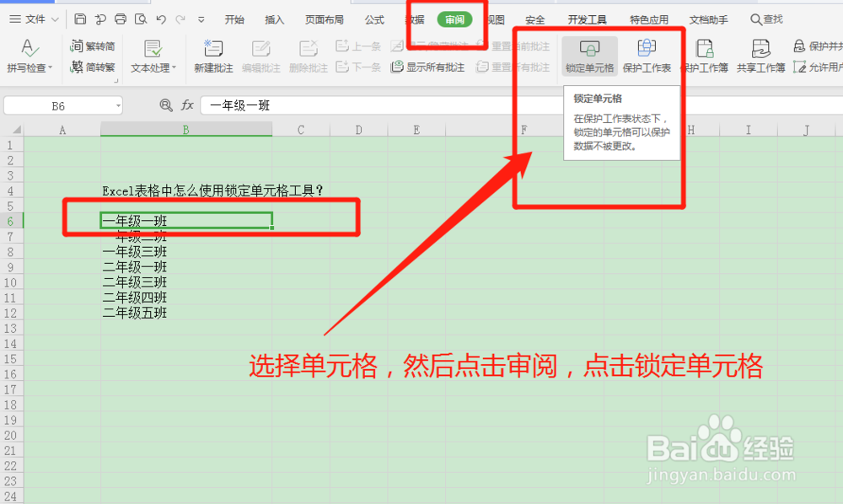Switch to the 开始 tab
Viewport: 843px width, 504px height.
pos(234,20)
